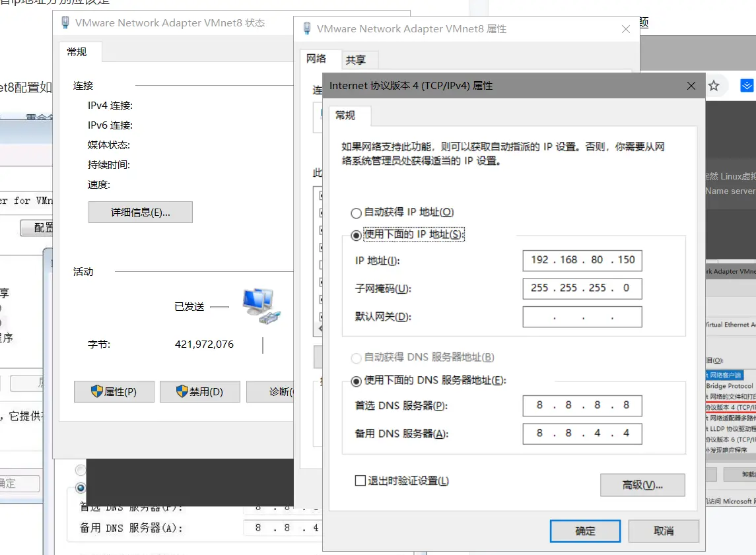
Task: Open 详细信息(E) details button
Action: [140, 212]
